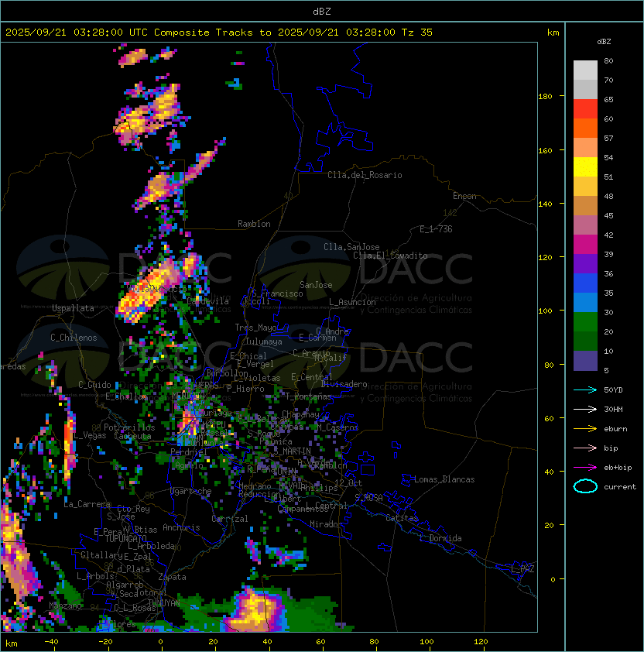644x652 pixels.
Task: Click the 'dBZ' label above the color scale
Action: click(604, 42)
